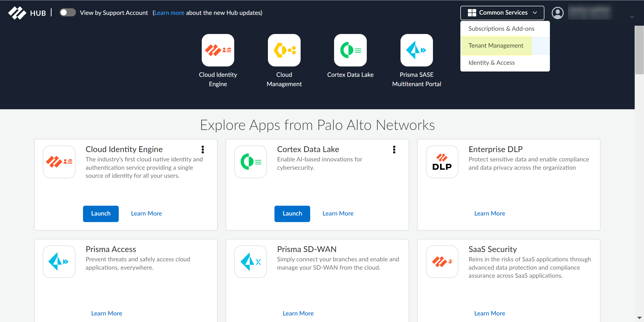
Task: Click Learn More under Enterprise DLP
Action: point(490,213)
